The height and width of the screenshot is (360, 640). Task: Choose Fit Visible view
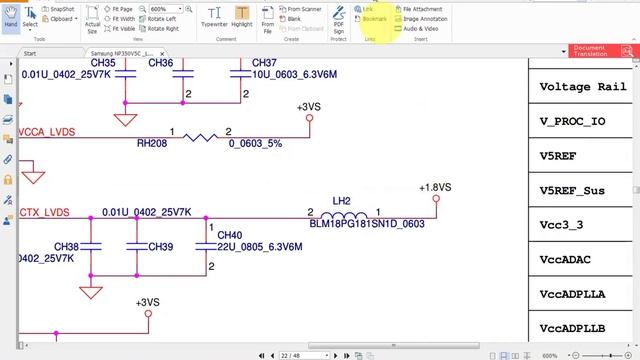click(120, 29)
